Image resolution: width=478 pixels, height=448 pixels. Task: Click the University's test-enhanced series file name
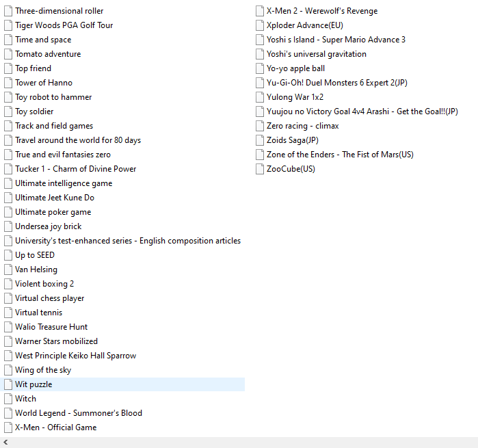pos(128,241)
